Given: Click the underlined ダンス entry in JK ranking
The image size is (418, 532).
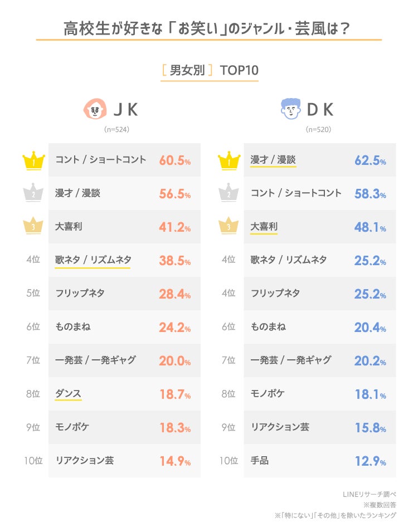Looking at the screenshot, I should [x=68, y=393].
